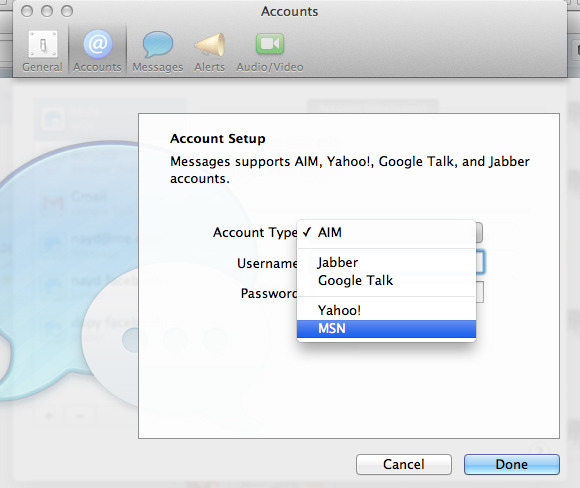The height and width of the screenshot is (488, 580).
Task: Open the Alerts megaphone pane
Action: (x=210, y=51)
